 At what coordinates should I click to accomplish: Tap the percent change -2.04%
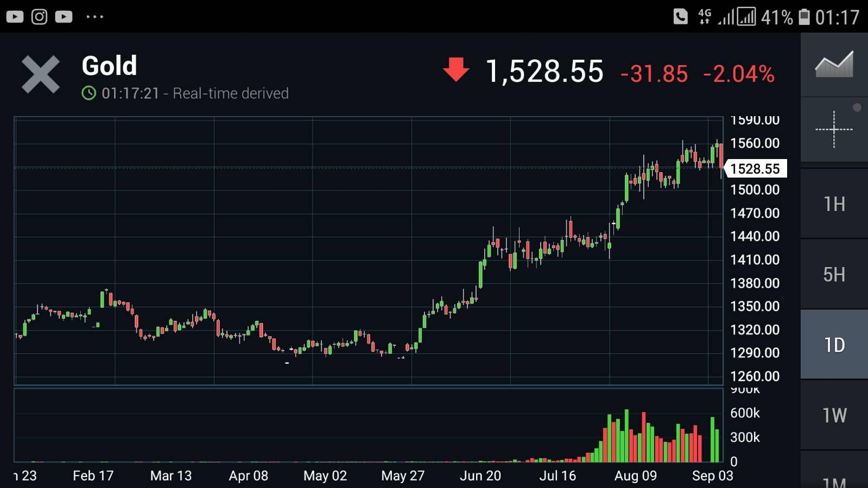tap(739, 74)
